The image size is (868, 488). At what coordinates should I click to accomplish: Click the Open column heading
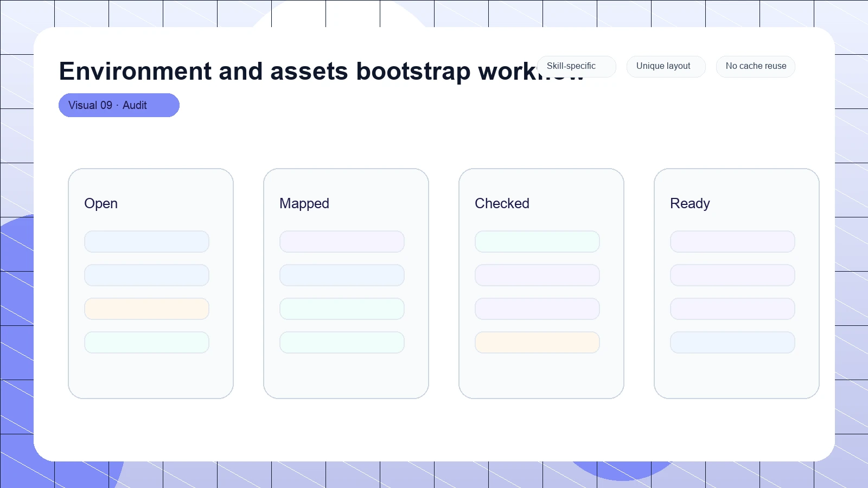click(101, 203)
